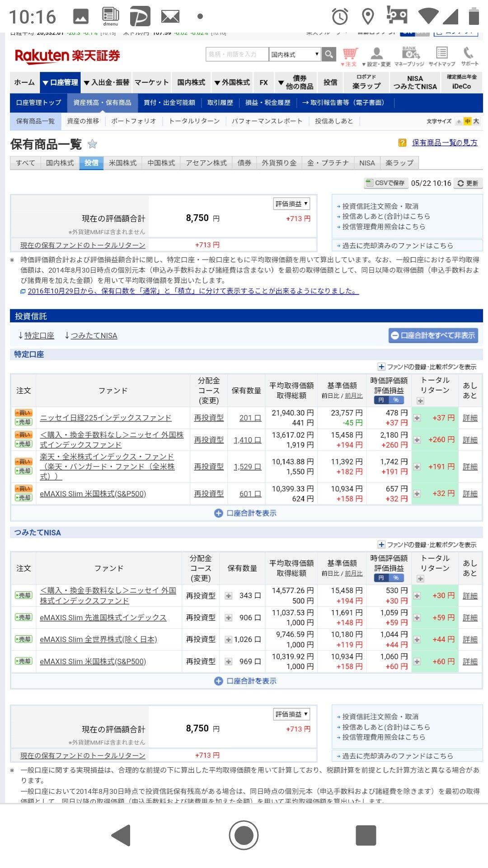Screen dimensions: 488x868
Task: Open the 前月比 header link in 特定口座
Action: click(x=354, y=396)
